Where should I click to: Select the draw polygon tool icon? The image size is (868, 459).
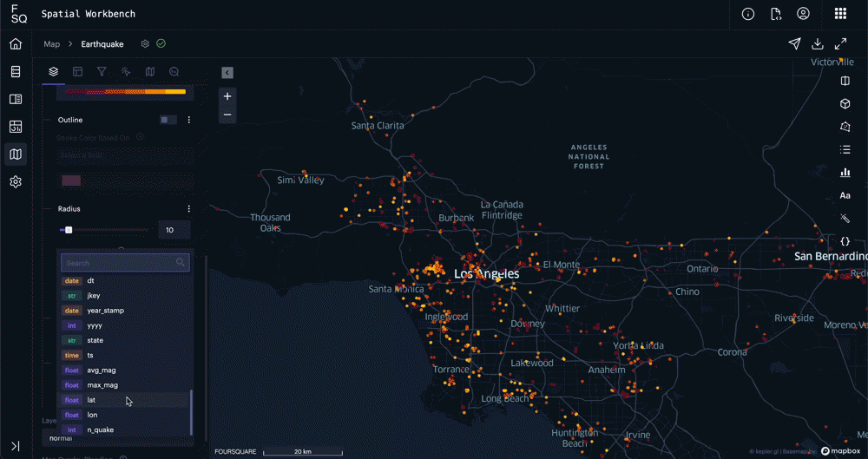845,127
